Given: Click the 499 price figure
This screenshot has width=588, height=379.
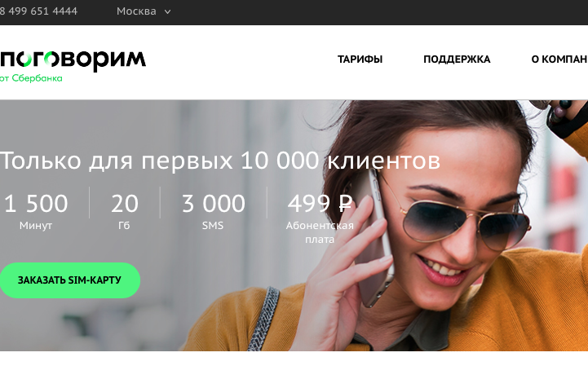Looking at the screenshot, I should point(308,203).
